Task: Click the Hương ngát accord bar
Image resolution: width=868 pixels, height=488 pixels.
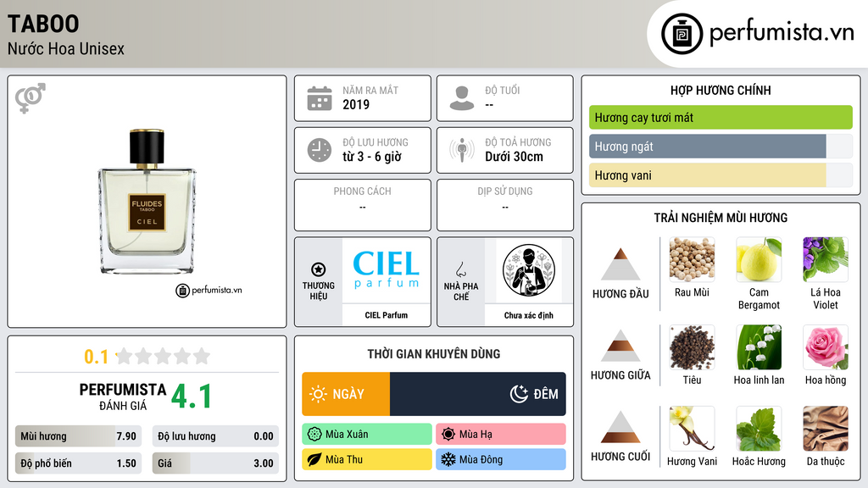Action: (721, 146)
